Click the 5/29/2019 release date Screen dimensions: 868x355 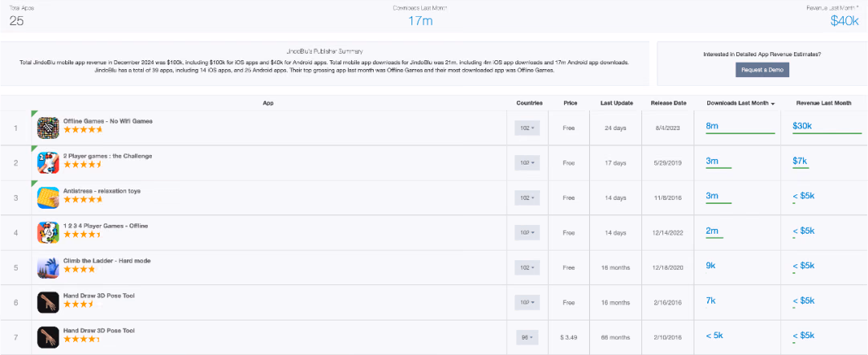coord(668,162)
